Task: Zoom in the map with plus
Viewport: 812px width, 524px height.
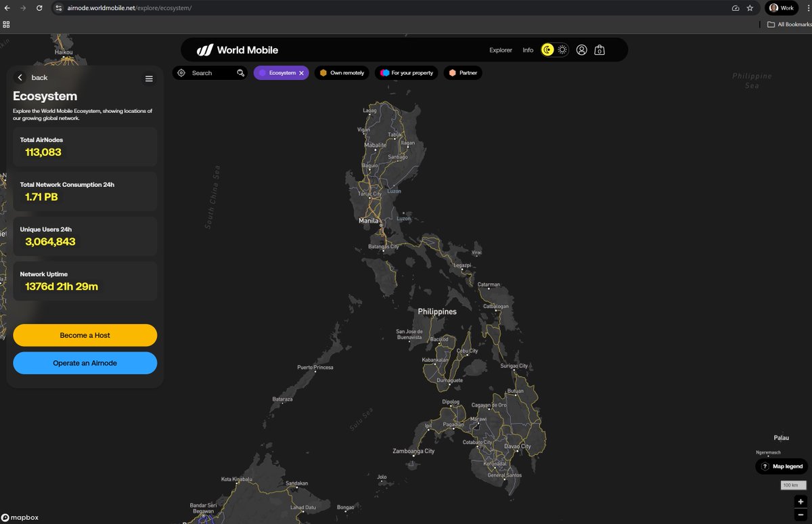Action: (x=800, y=502)
